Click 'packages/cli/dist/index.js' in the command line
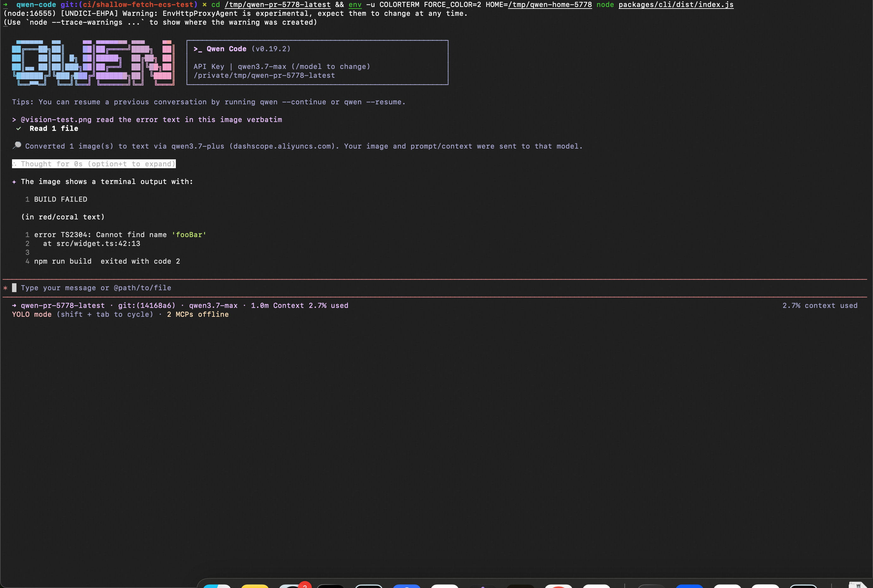The height and width of the screenshot is (588, 873). tap(676, 4)
